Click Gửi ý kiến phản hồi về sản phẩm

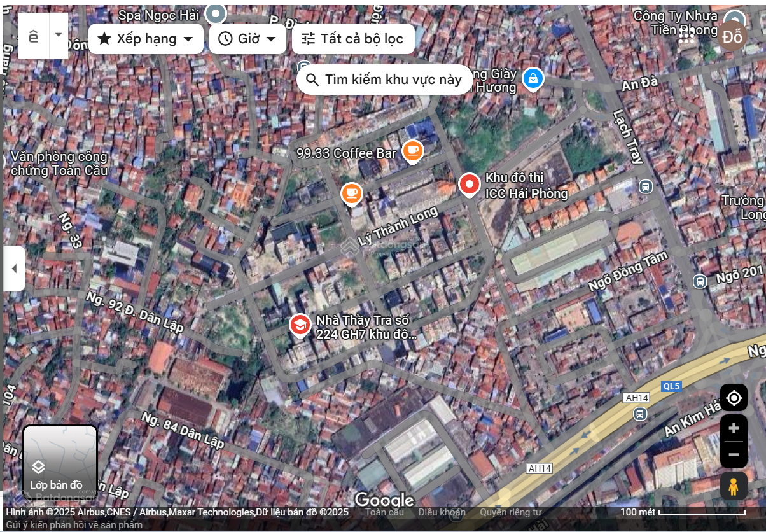[74, 525]
